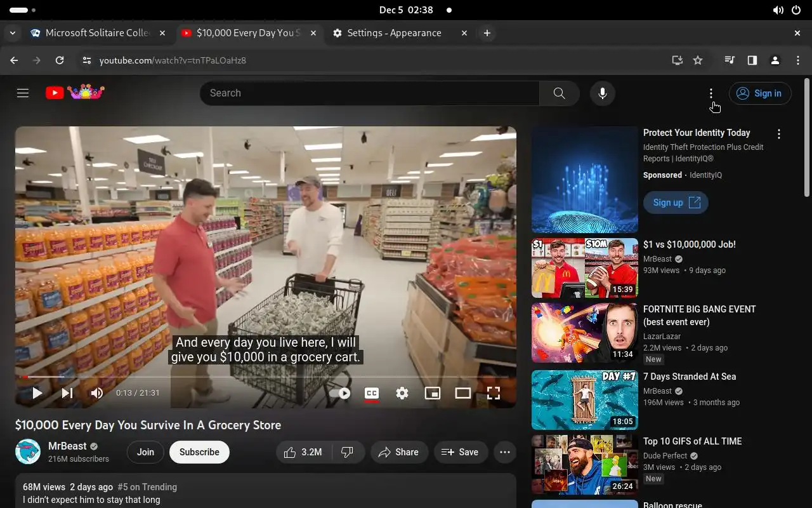The height and width of the screenshot is (508, 812).
Task: Click Dude Perfect channel name
Action: (665, 456)
